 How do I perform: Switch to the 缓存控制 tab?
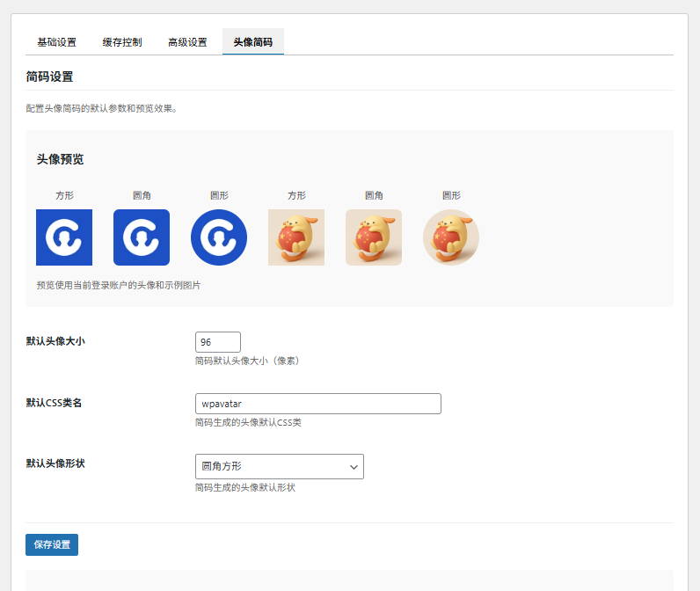tap(122, 42)
